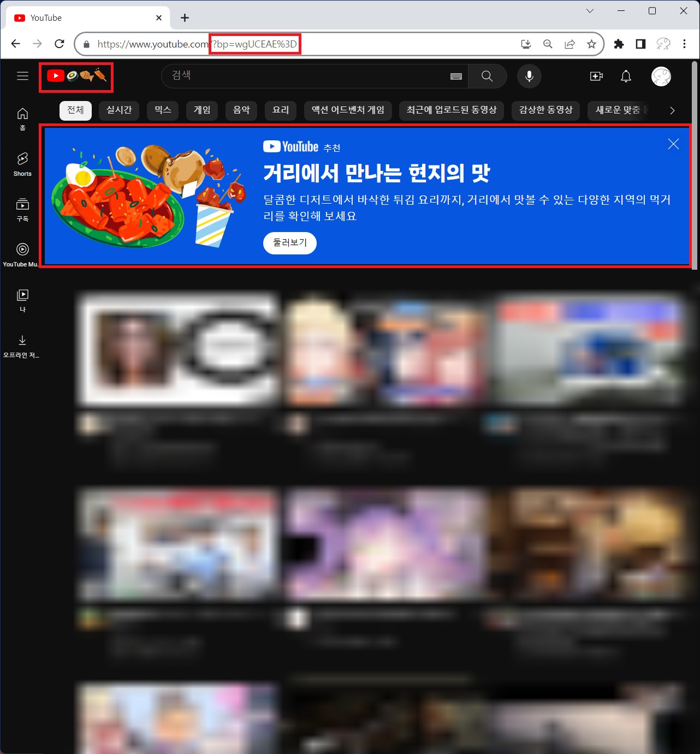This screenshot has width=700, height=754.
Task: Open the create video icon
Action: point(596,76)
